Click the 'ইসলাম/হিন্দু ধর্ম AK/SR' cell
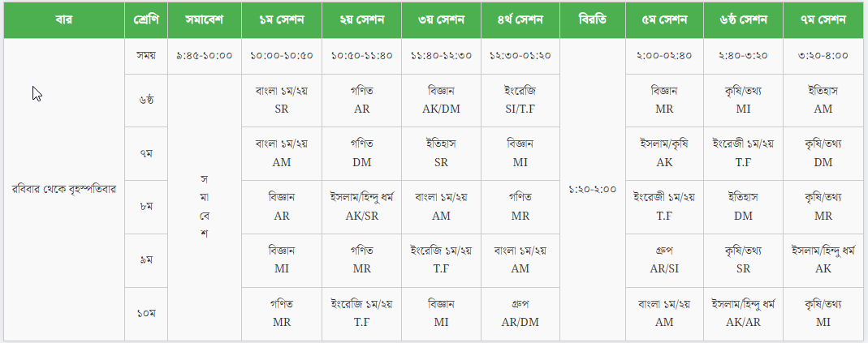868x343 pixels. point(361,206)
